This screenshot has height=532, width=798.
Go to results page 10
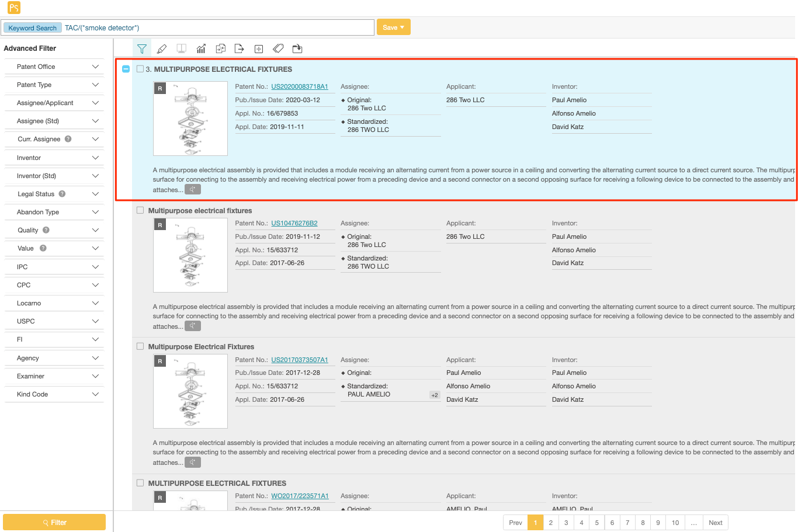[675, 523]
